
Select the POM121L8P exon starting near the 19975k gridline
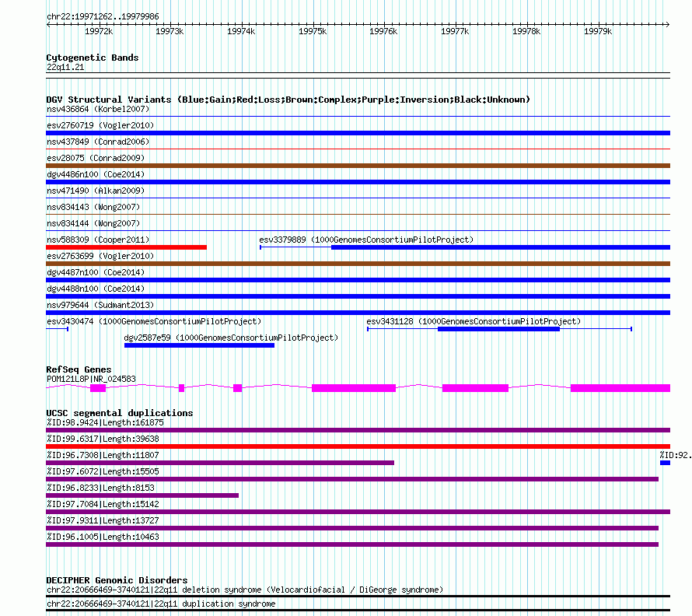tap(354, 388)
